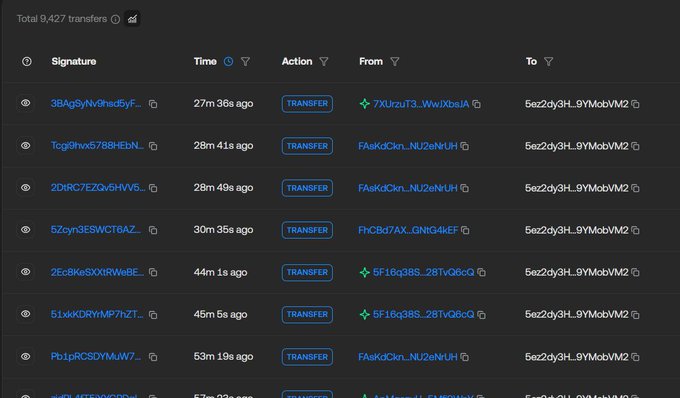Open the From column filter
Screen dimensions: 680x398
click(395, 62)
